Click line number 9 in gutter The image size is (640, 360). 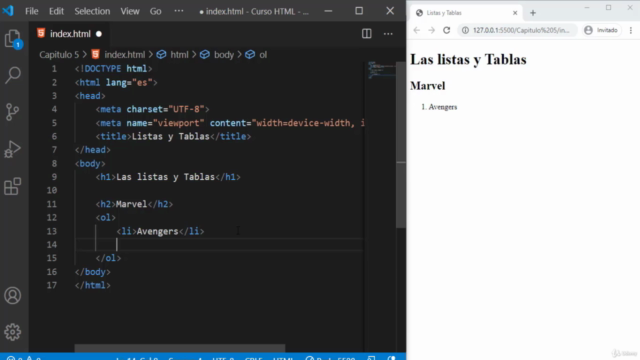(x=54, y=177)
